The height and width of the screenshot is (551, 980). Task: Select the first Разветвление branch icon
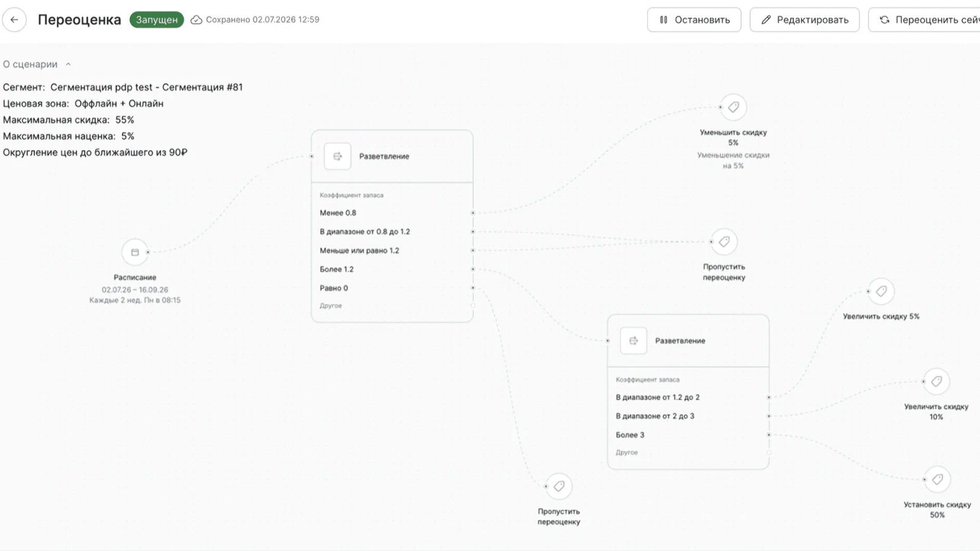[337, 156]
